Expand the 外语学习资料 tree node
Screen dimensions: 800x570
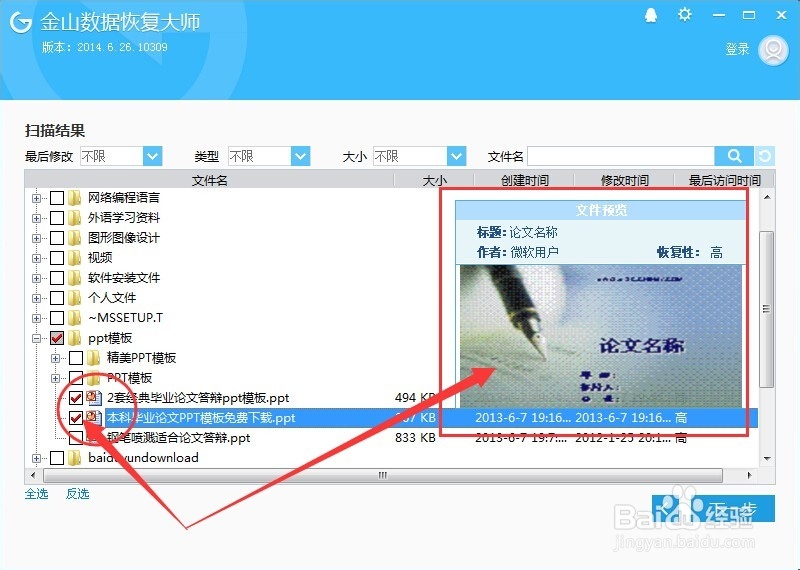coord(36,218)
